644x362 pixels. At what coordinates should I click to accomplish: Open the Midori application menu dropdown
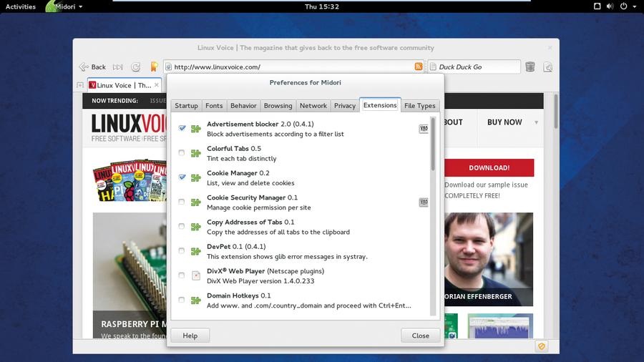65,6
